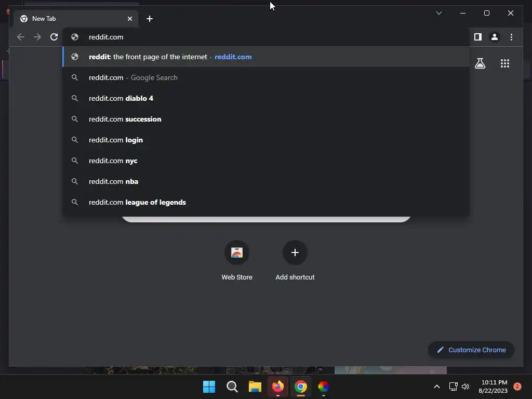This screenshot has width=532, height=399.
Task: Click the blue reddit.com URL link
Action: tap(233, 57)
